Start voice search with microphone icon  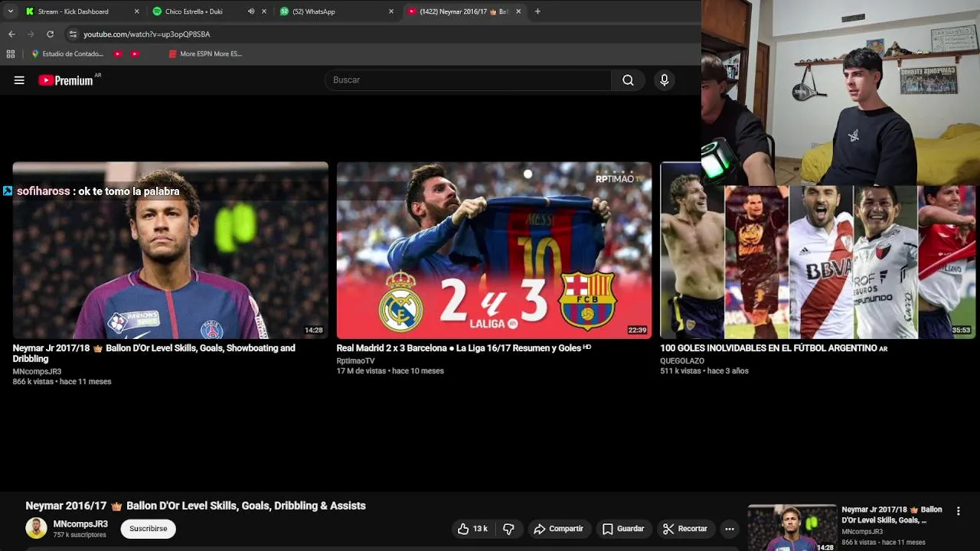(664, 80)
